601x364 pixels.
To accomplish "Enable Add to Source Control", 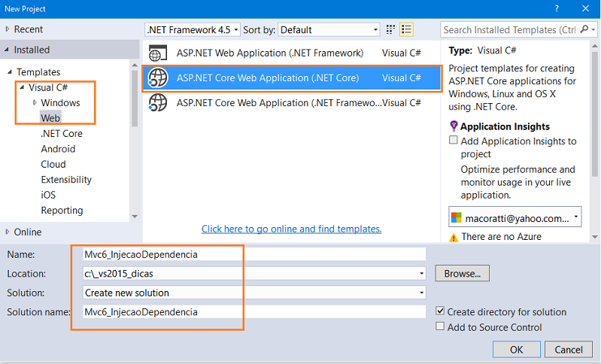I will [440, 326].
